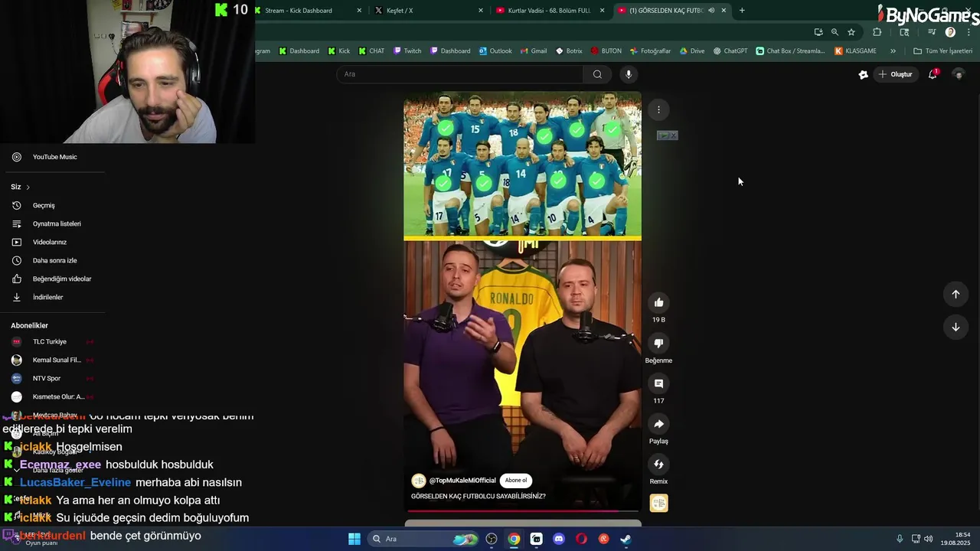Image resolution: width=980 pixels, height=551 pixels.
Task: Open Steam from the taskbar
Action: click(626, 539)
